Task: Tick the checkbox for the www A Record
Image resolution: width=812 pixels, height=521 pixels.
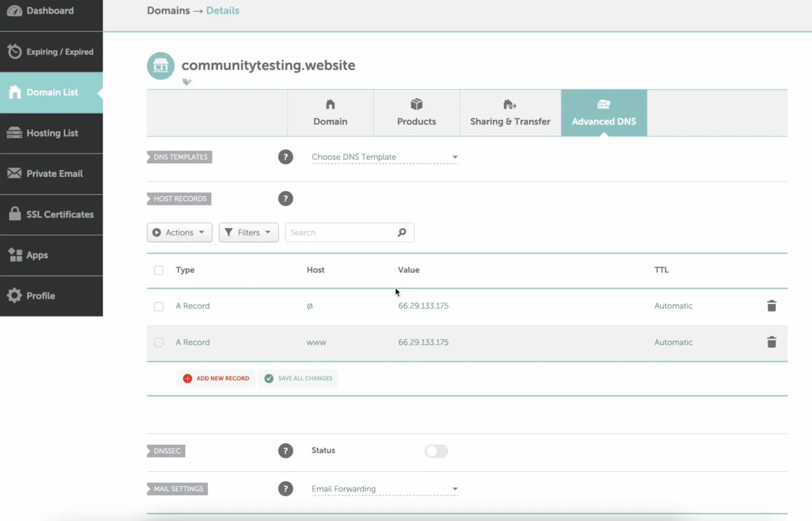Action: 159,343
